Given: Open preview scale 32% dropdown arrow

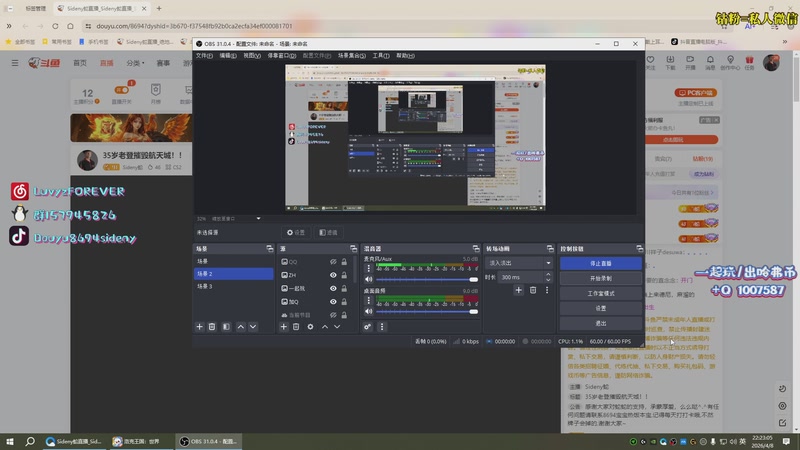Looking at the screenshot, I should tap(258, 218).
